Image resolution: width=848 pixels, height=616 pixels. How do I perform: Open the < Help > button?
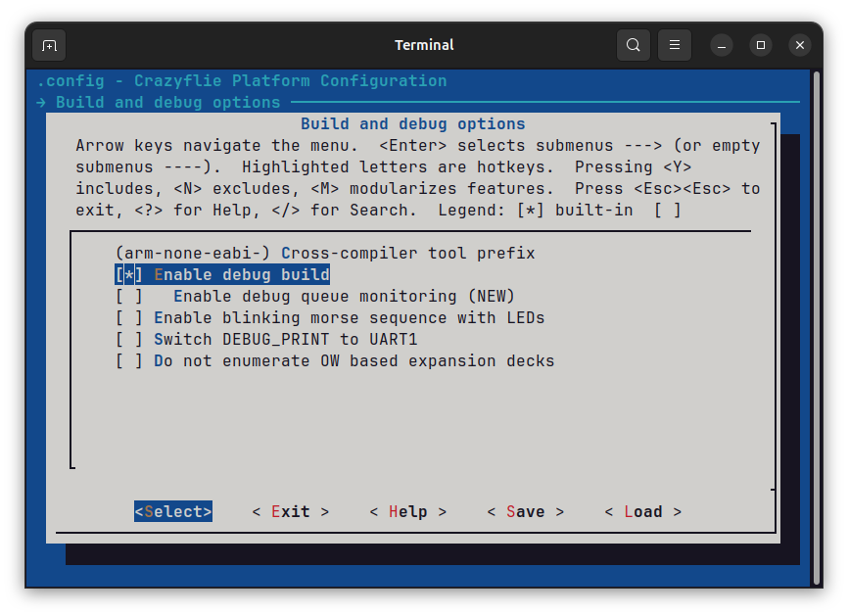[x=408, y=511]
